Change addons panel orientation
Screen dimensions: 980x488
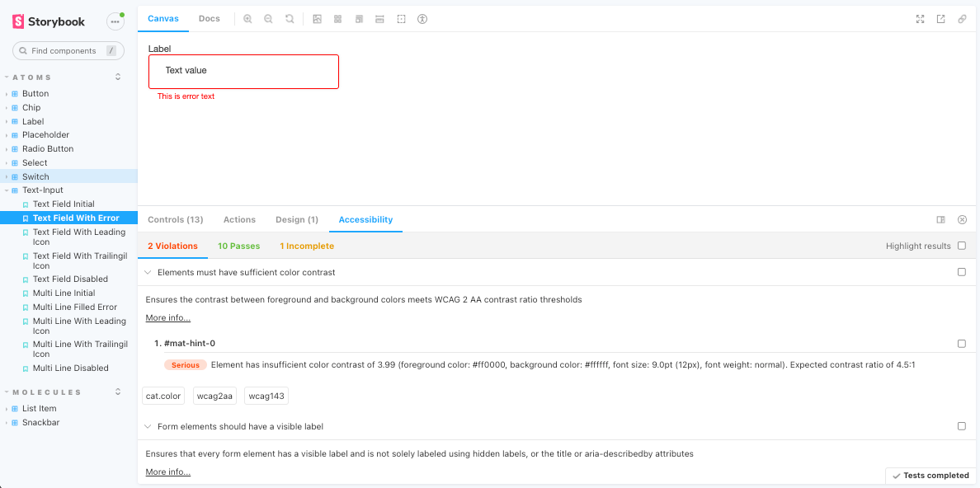[x=940, y=220]
